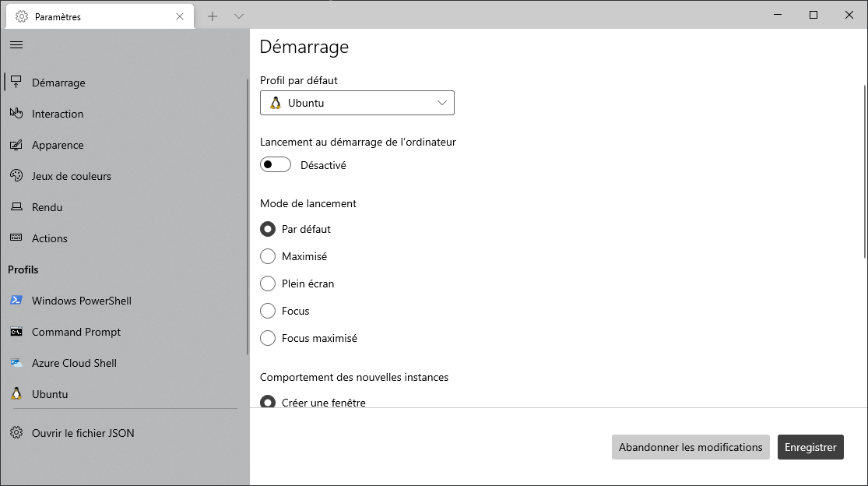Click Abandonner les modifications button
868x486 pixels.
click(691, 447)
